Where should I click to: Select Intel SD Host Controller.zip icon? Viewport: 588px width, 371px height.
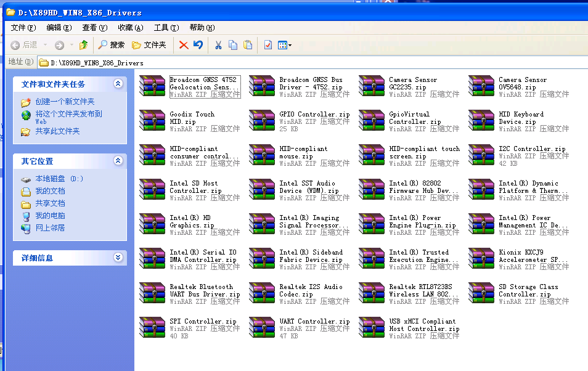pos(152,189)
